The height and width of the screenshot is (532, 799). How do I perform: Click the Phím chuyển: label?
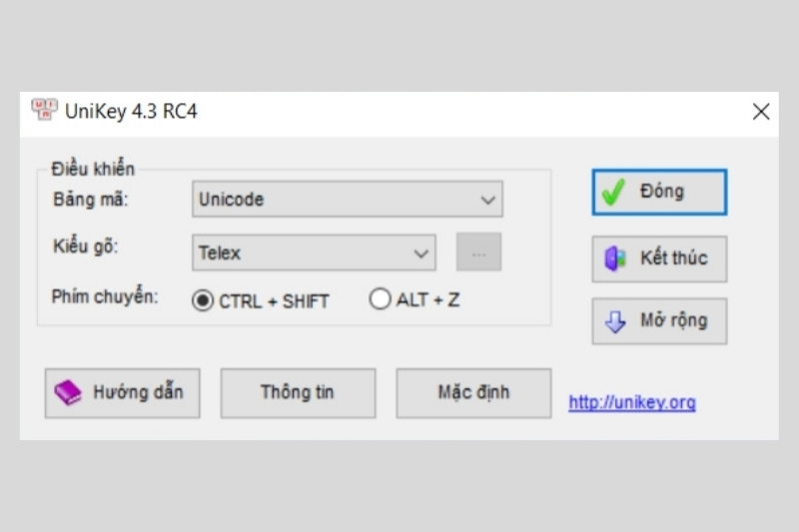[x=105, y=296]
